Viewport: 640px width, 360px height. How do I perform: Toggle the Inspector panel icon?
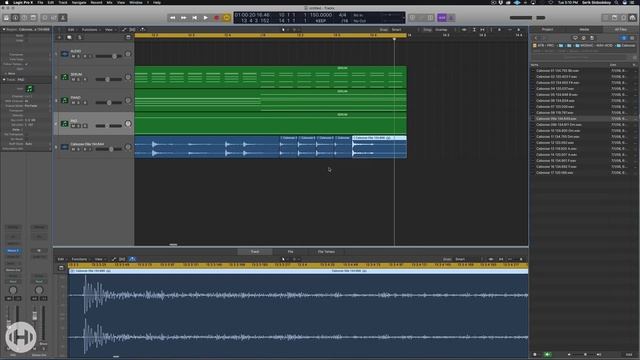[x=16, y=18]
